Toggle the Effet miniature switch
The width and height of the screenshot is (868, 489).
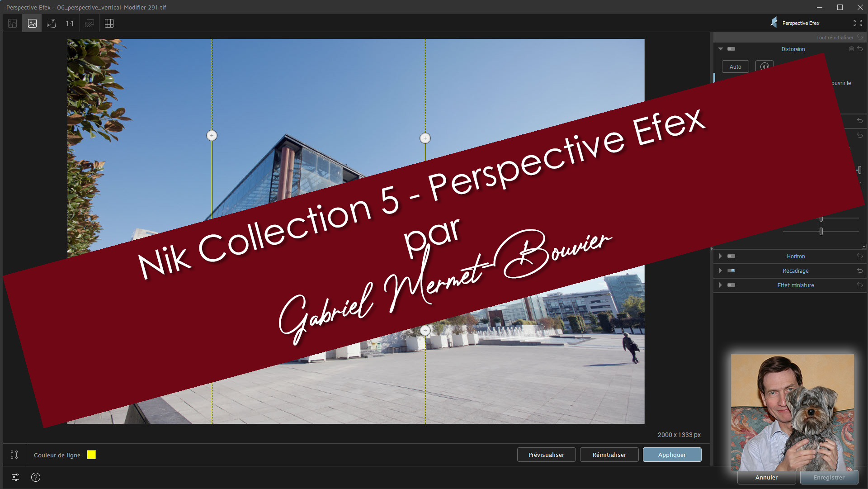point(731,285)
